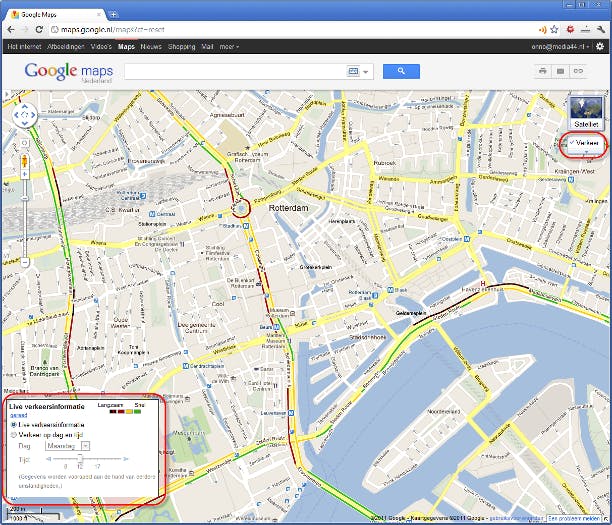This screenshot has height=525, width=612.
Task: Expand the layers arrow under Verkeer
Action: [x=586, y=153]
